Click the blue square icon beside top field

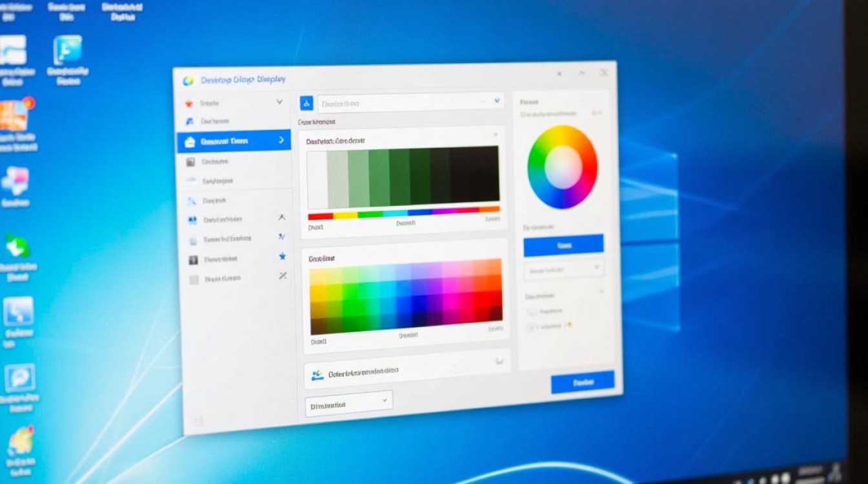coord(307,103)
